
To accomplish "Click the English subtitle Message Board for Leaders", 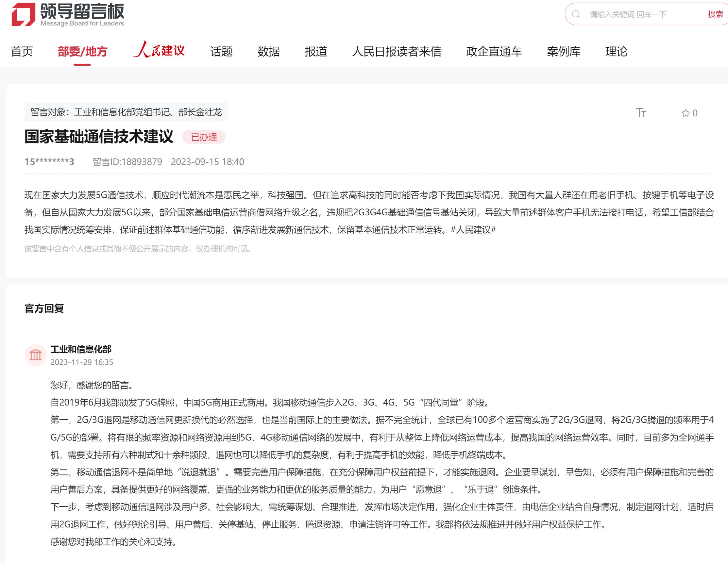I will 82,23.
